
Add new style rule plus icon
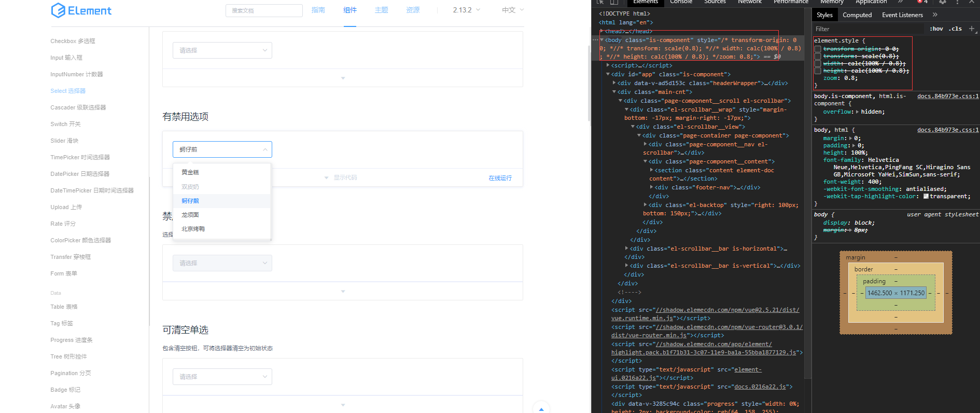972,29
